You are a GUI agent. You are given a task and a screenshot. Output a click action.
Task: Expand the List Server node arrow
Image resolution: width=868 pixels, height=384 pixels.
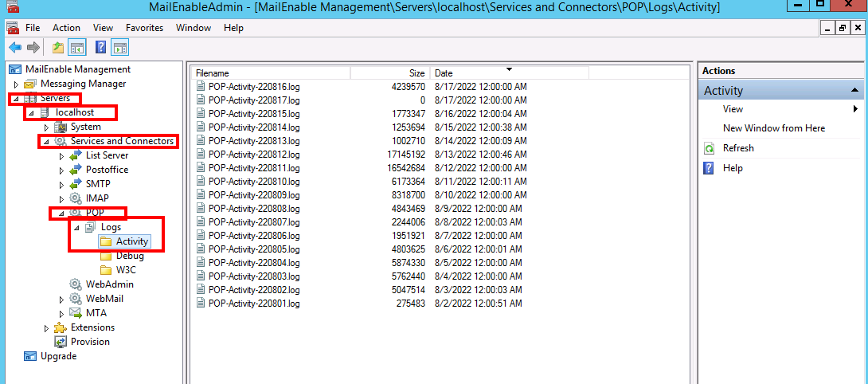tap(61, 156)
